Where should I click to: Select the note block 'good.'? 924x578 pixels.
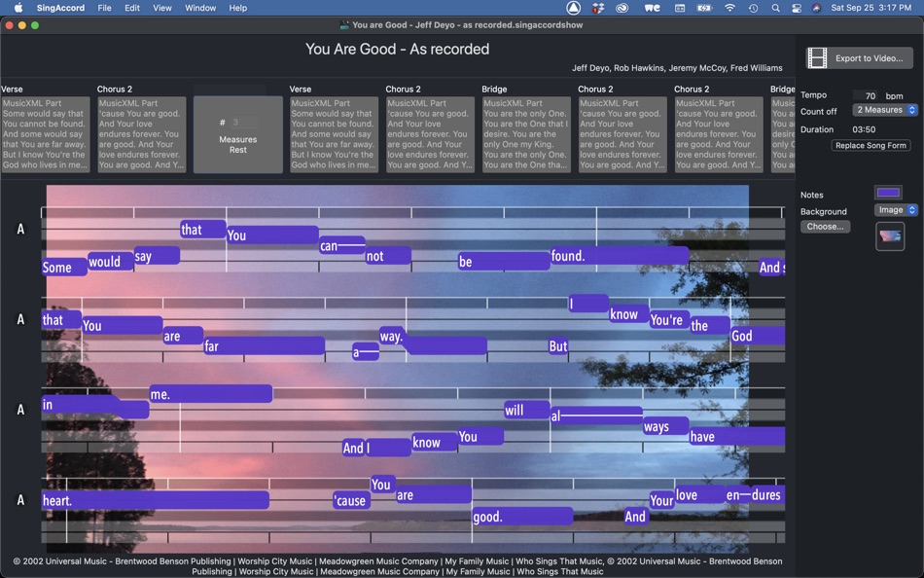(522, 517)
